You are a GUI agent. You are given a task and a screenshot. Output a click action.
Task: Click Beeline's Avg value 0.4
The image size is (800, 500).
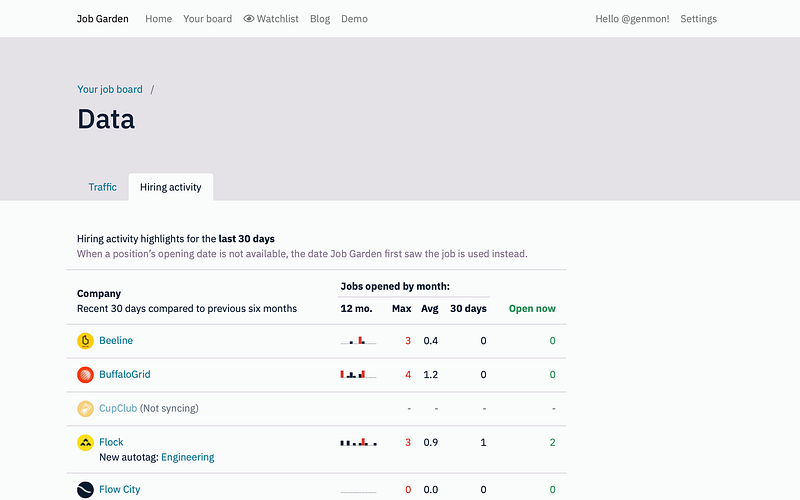[431, 341]
